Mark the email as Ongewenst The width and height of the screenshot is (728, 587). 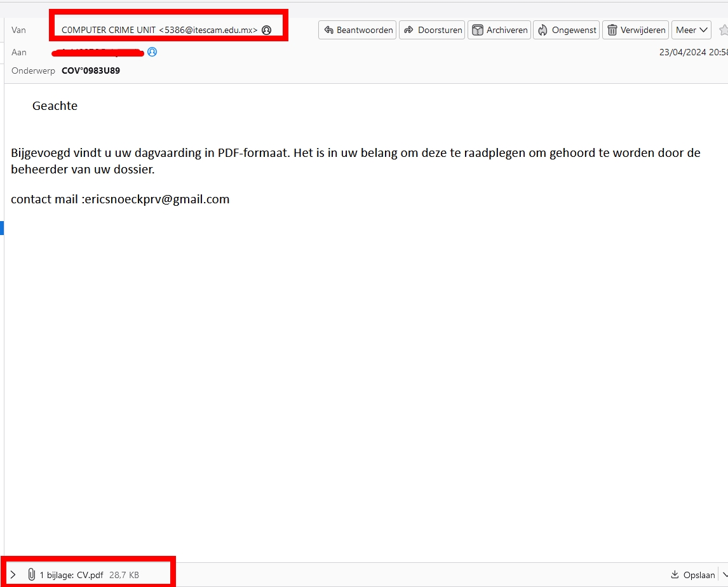567,30
